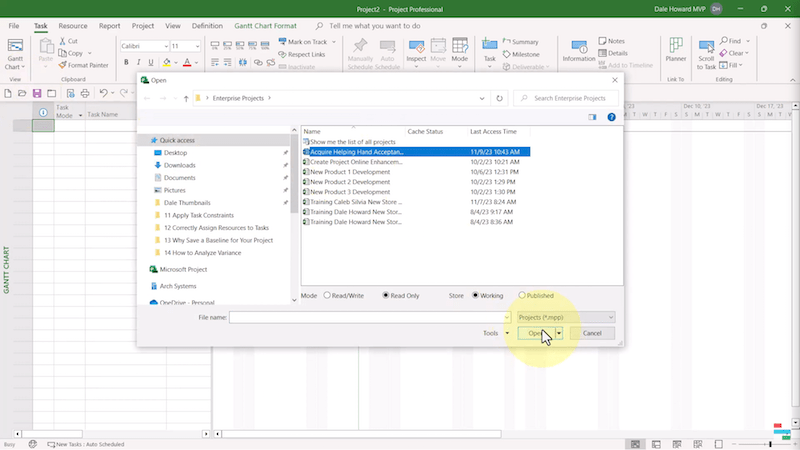Select 'Show me the list of all projects'
The height and width of the screenshot is (450, 800).
pos(353,142)
